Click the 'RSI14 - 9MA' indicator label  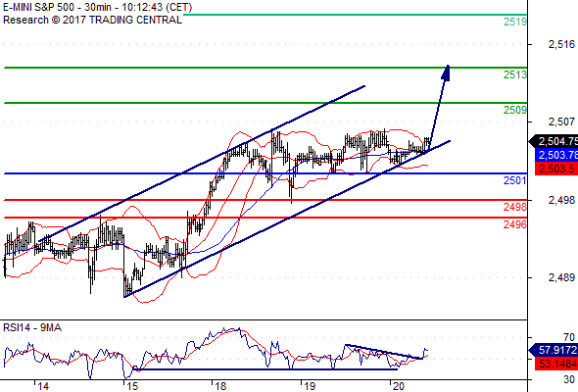(x=32, y=327)
